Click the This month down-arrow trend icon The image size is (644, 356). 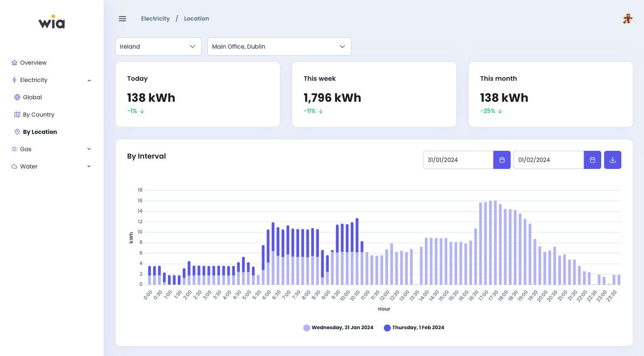[x=500, y=111]
